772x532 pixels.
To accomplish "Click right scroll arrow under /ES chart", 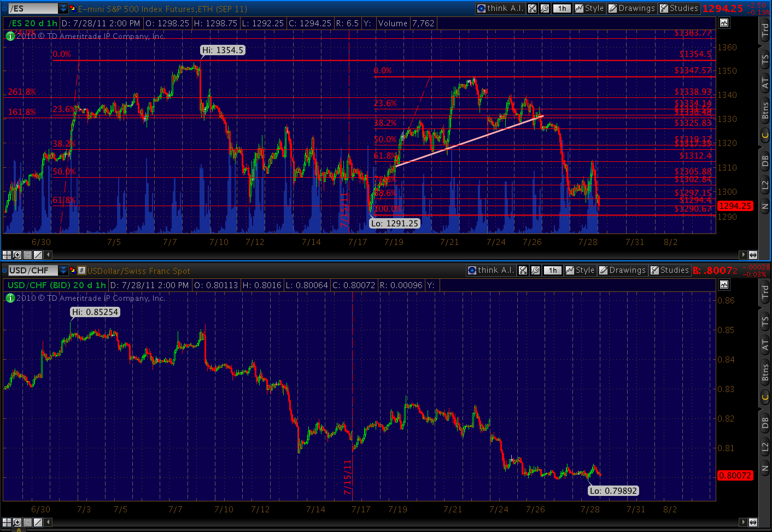I will pyautogui.click(x=742, y=255).
